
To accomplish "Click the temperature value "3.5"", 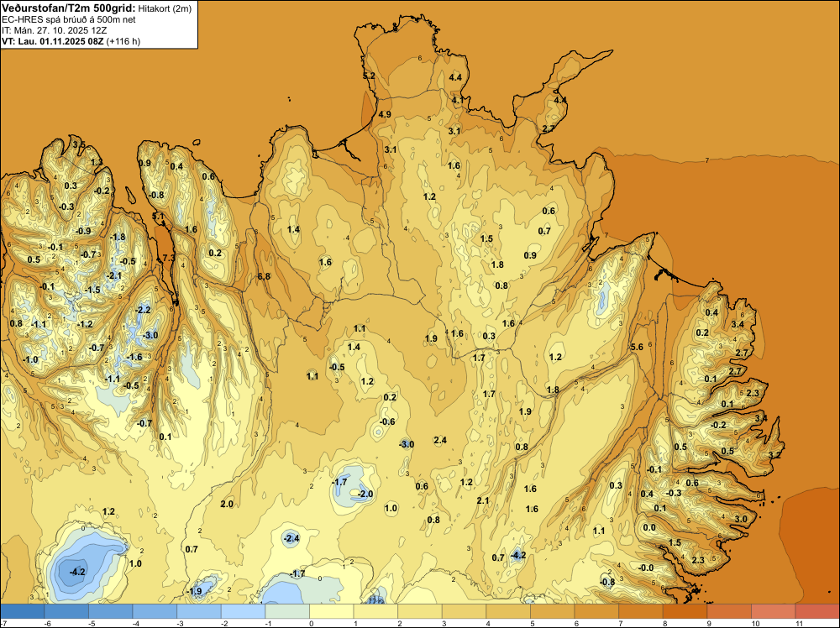I will tap(79, 144).
